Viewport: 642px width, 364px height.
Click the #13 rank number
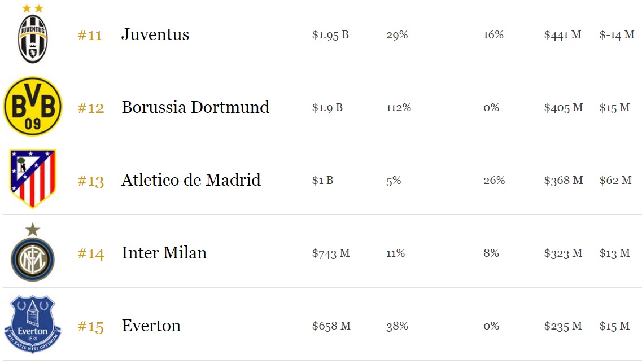pyautogui.click(x=90, y=181)
